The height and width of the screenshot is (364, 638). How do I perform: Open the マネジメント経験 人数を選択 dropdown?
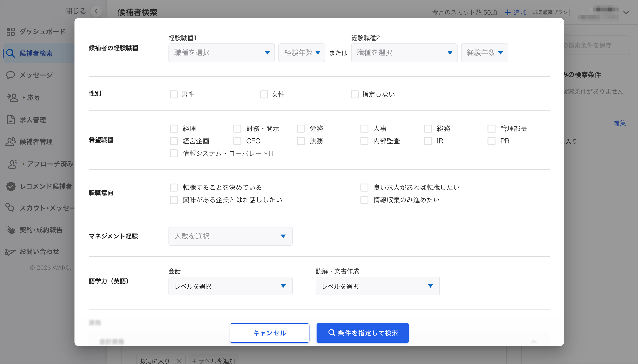coord(230,236)
